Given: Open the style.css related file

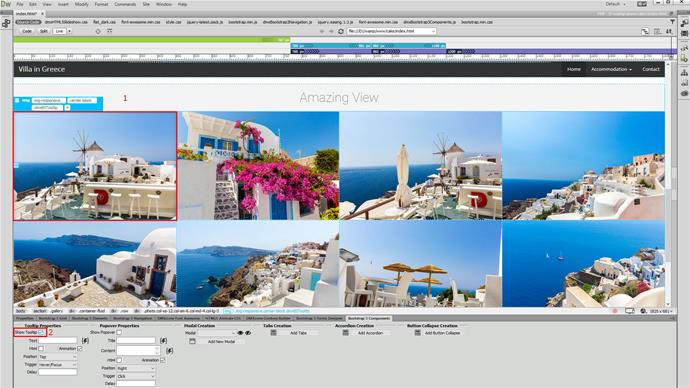Looking at the screenshot, I should (173, 22).
